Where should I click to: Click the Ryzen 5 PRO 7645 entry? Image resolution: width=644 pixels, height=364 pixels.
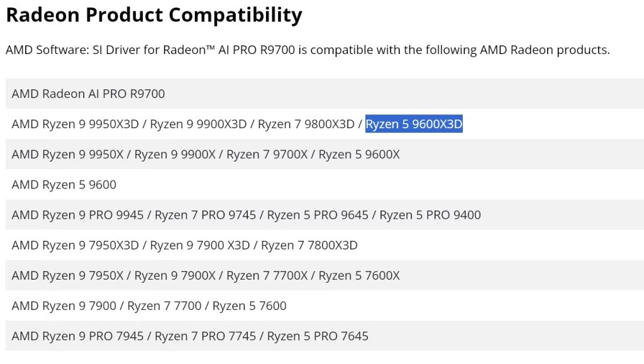point(318,336)
